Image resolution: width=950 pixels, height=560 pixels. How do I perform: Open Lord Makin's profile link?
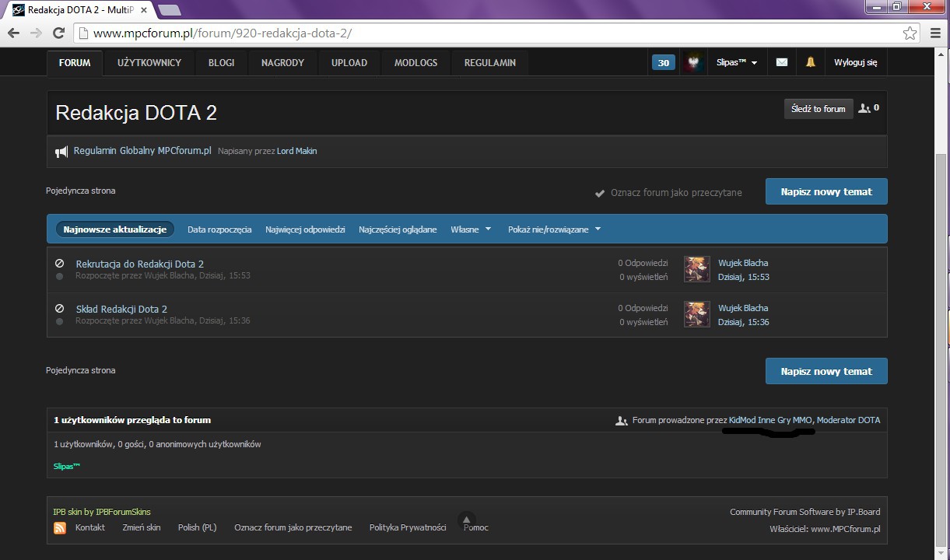pos(296,151)
